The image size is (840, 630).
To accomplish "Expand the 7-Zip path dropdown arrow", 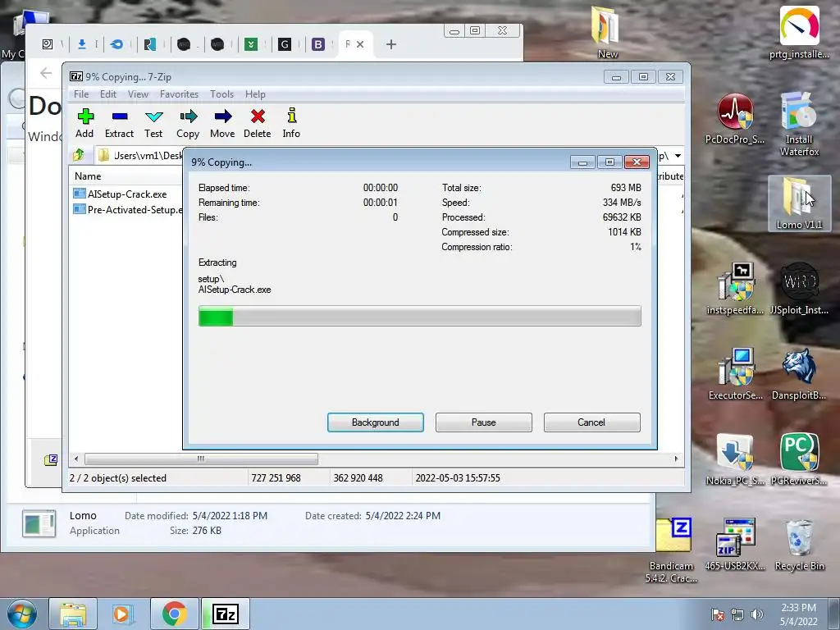I will (678, 156).
